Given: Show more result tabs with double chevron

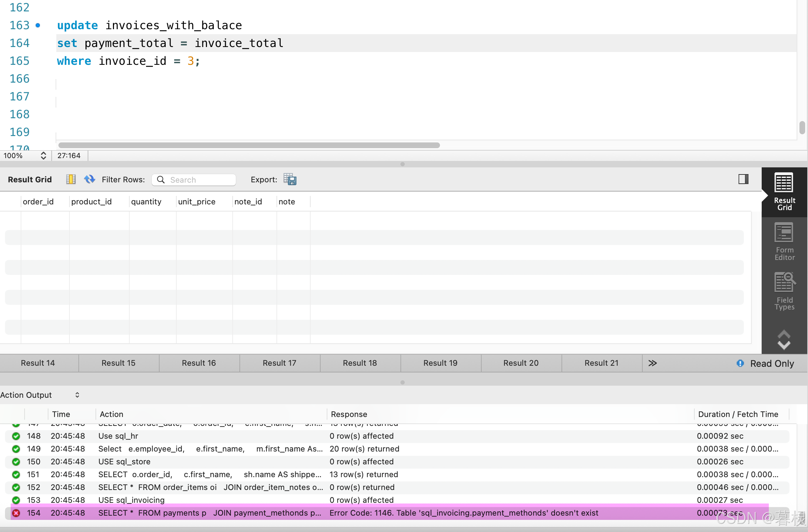Looking at the screenshot, I should click(652, 363).
